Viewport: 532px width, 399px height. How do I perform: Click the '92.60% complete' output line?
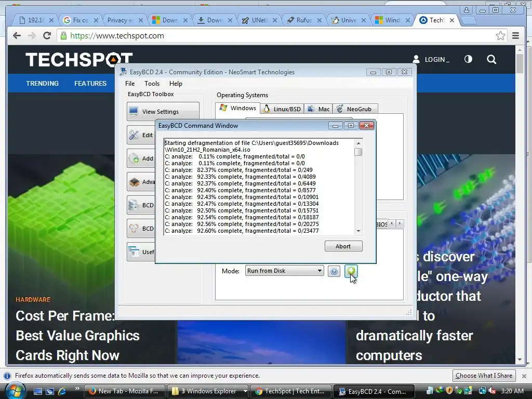[x=242, y=231]
